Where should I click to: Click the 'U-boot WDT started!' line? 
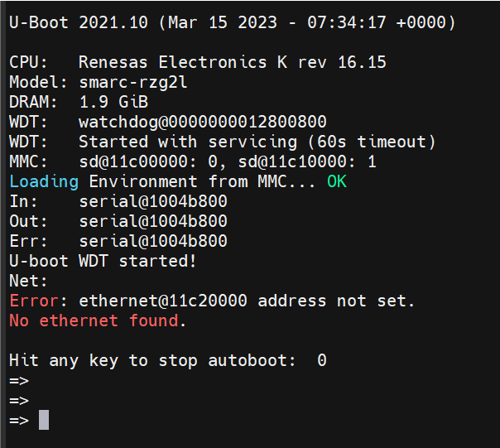(103, 261)
